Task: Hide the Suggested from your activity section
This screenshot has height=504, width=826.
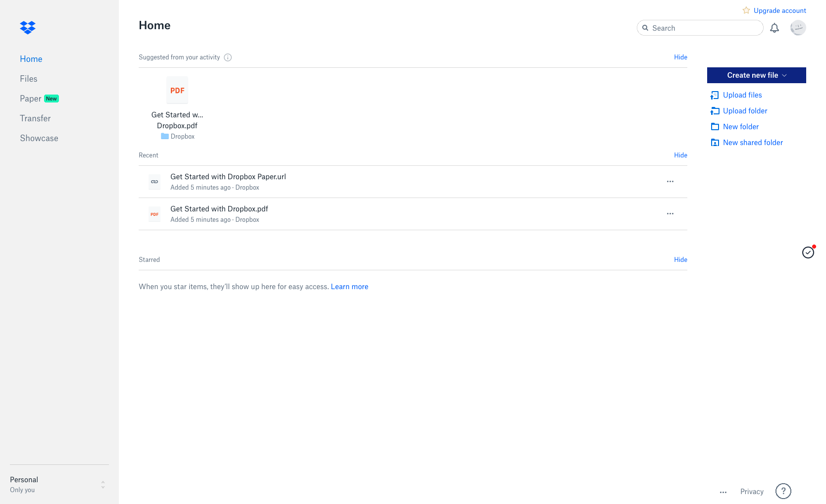Action: tap(680, 57)
